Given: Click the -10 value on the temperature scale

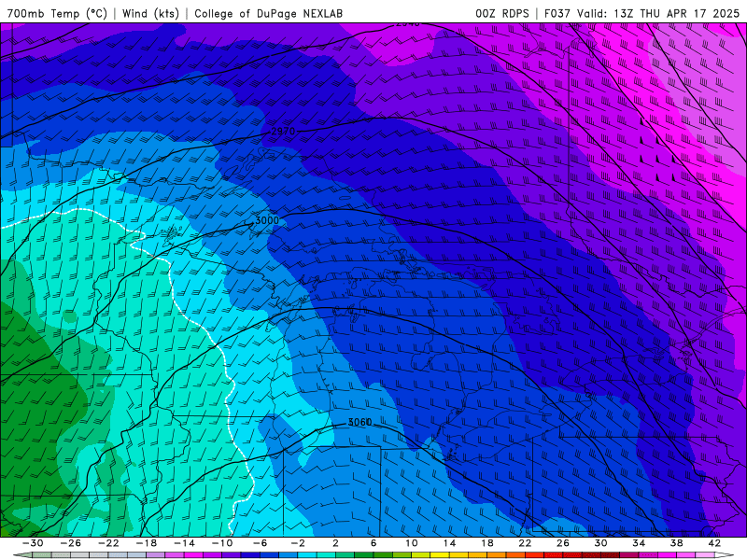Looking at the screenshot, I should 221,543.
